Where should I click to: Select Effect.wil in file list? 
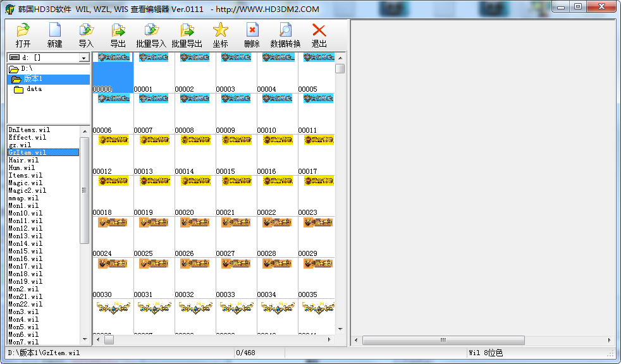44,137
